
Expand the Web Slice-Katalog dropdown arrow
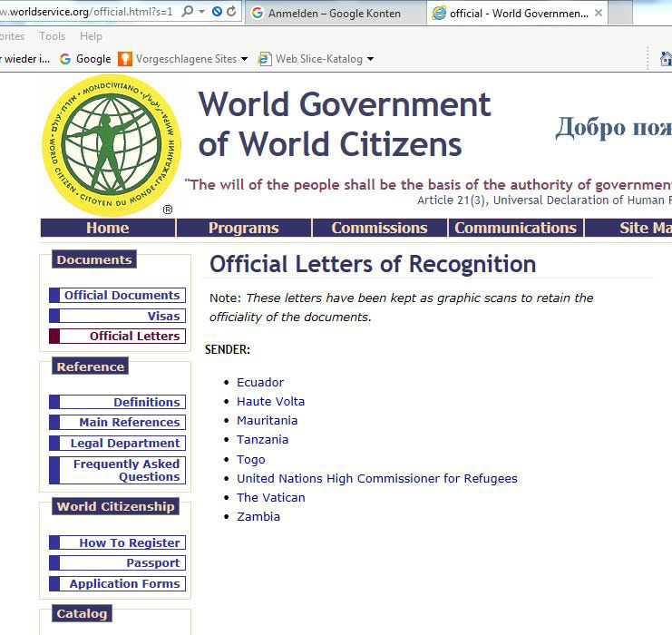[x=370, y=59]
